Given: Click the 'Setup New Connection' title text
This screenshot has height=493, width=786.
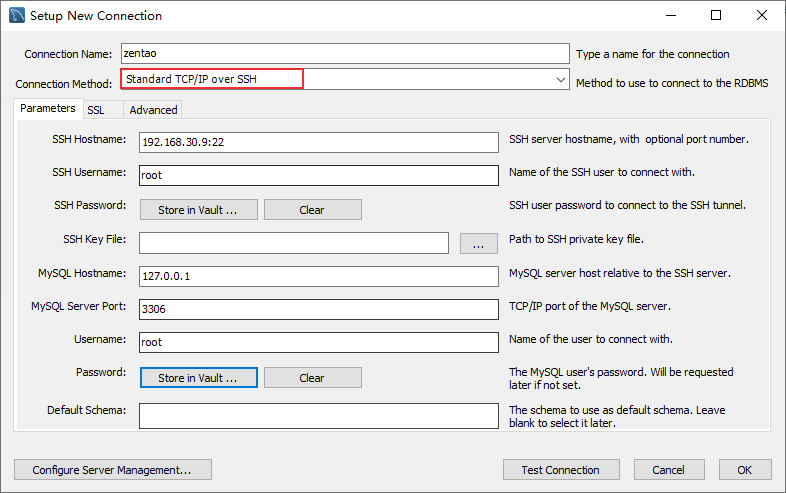Looking at the screenshot, I should coord(96,16).
